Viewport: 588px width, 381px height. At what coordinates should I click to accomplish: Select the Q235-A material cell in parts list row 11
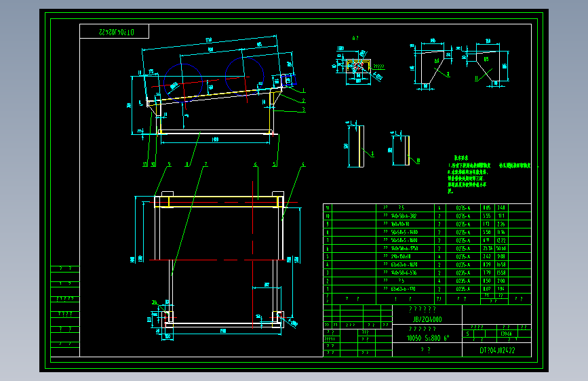point(463,207)
